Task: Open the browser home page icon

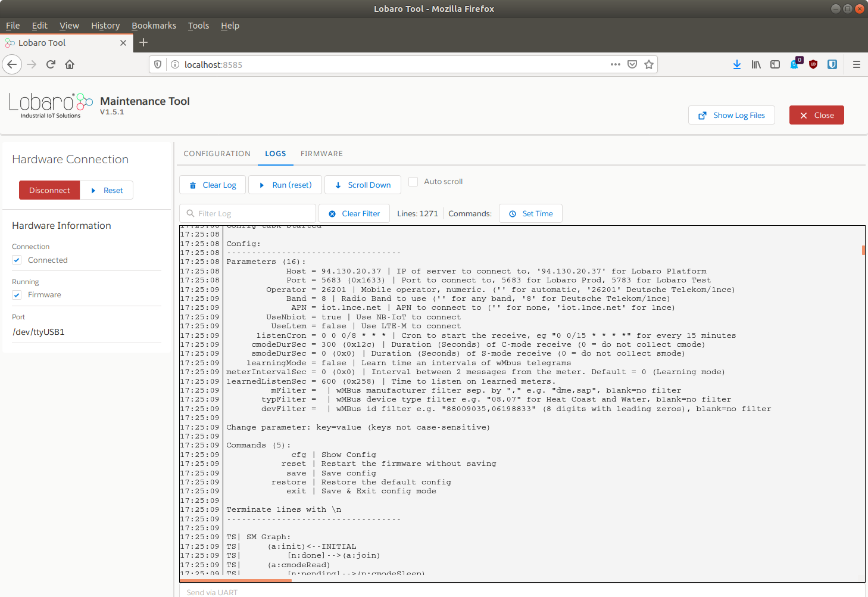Action: pos(70,64)
